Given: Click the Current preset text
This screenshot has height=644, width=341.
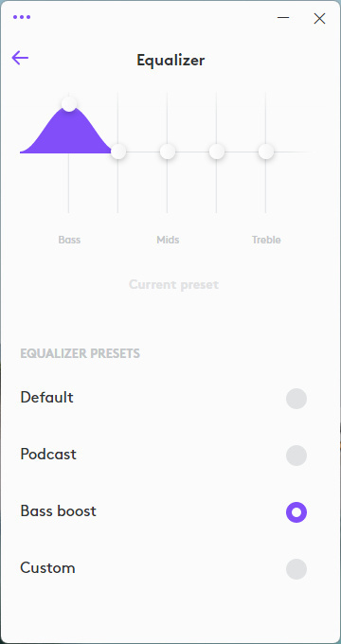Looking at the screenshot, I should pos(173,285).
